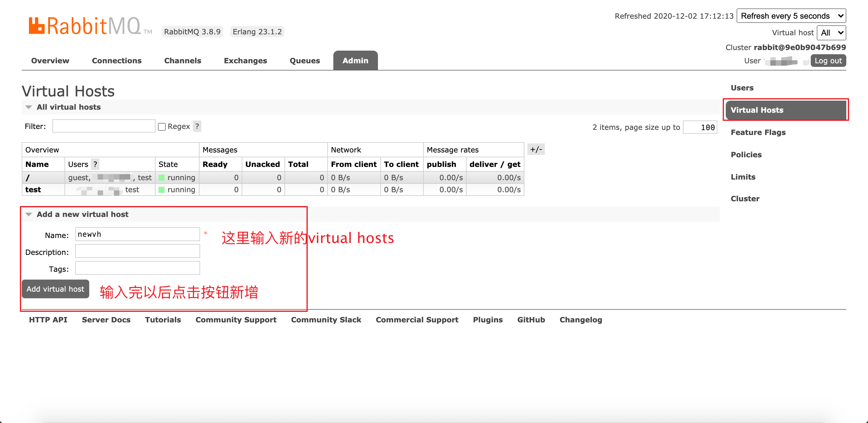Screen dimensions: 868x423
Task: Switch to the Queues tab
Action: click(304, 61)
